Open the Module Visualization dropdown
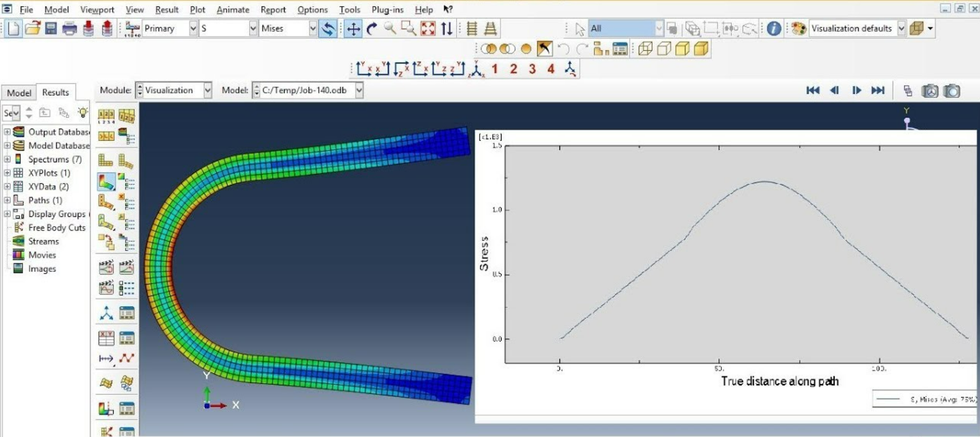The image size is (980, 437). pos(207,90)
